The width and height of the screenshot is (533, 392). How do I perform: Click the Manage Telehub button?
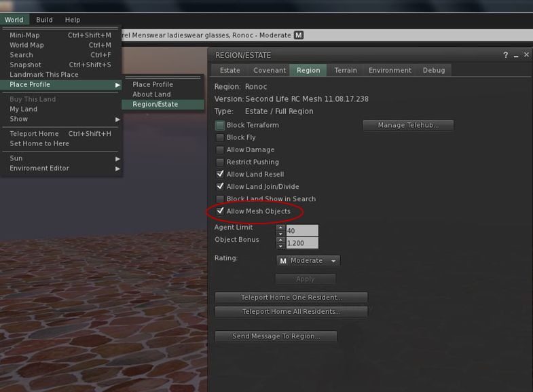click(x=407, y=126)
